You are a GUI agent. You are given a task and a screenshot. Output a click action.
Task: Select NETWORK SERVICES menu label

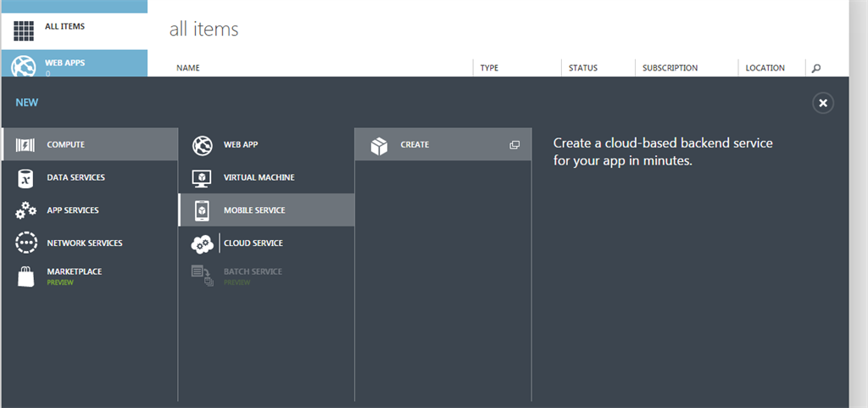(85, 243)
